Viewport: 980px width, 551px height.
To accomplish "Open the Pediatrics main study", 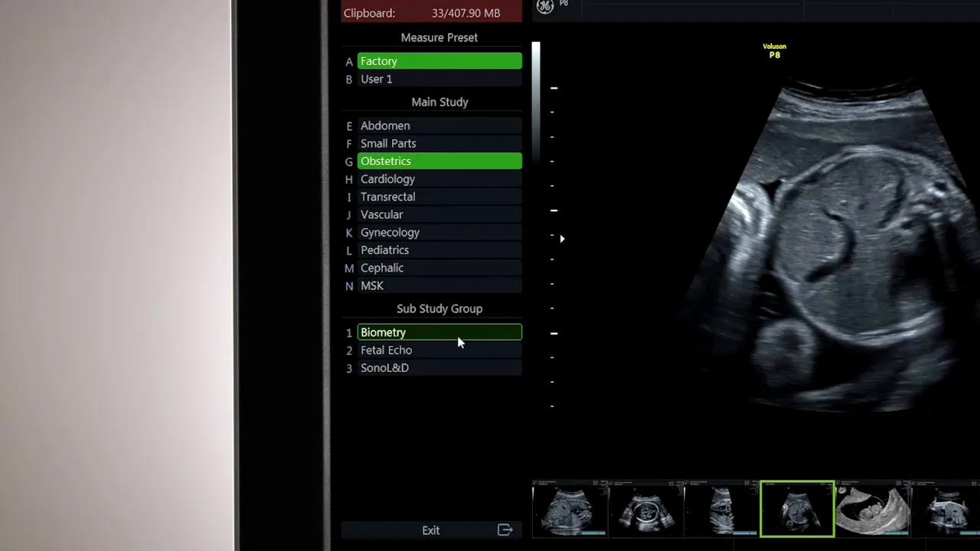I will pos(439,249).
